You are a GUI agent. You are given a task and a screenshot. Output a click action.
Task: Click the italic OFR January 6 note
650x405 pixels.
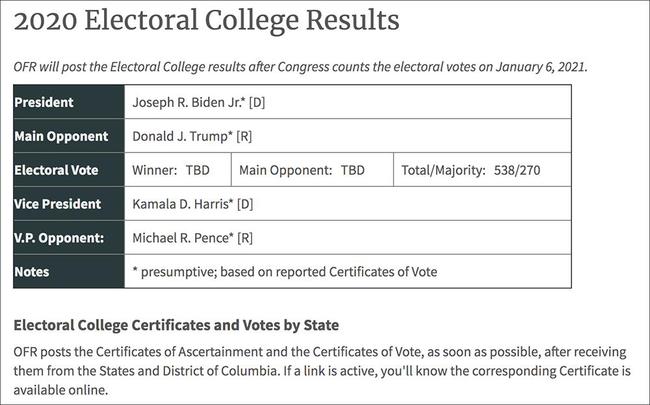[301, 67]
